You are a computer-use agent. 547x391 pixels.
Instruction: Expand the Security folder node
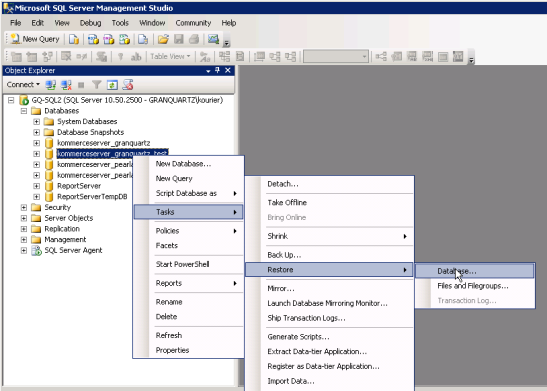pos(24,208)
